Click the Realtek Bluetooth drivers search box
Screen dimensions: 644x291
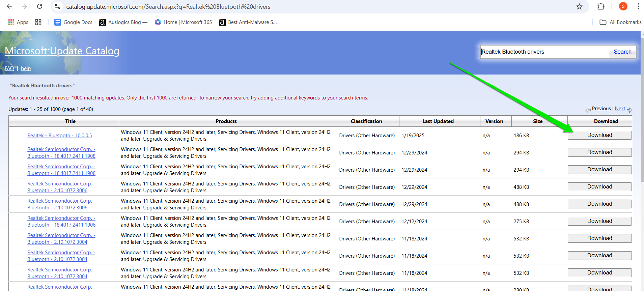[x=544, y=52]
